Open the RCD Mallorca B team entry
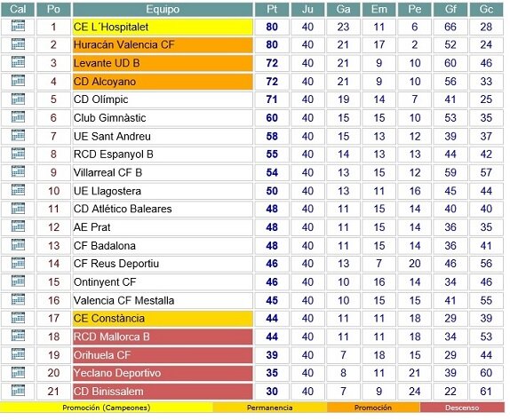Image resolution: width=510 pixels, height=420 pixels. tap(112, 337)
